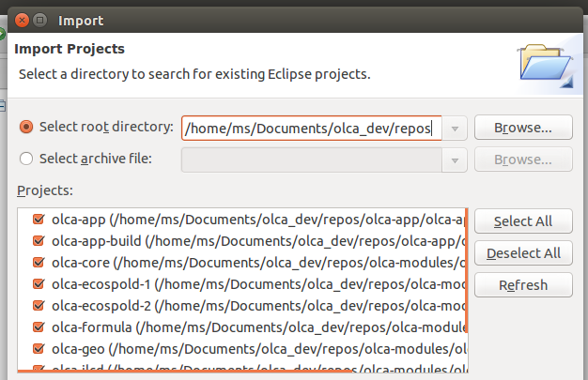Select the root directory radio button
Image resolution: width=588 pixels, height=380 pixels.
tap(26, 127)
